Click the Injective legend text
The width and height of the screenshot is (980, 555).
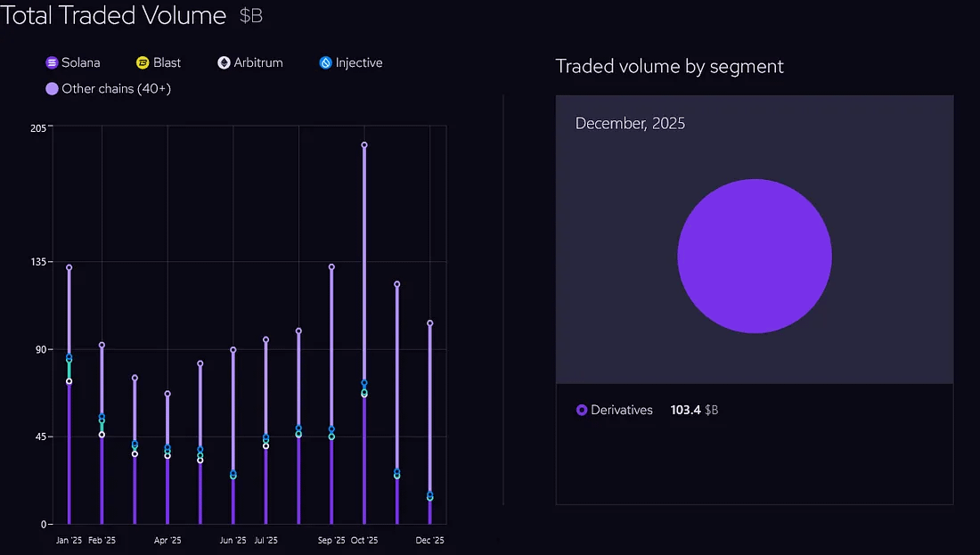tap(359, 63)
